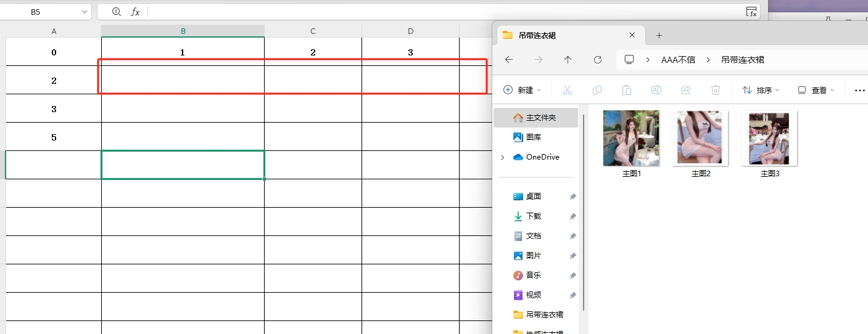Click the Rename icon in Explorer toolbar
Viewport: 868px width, 334px height.
[656, 90]
